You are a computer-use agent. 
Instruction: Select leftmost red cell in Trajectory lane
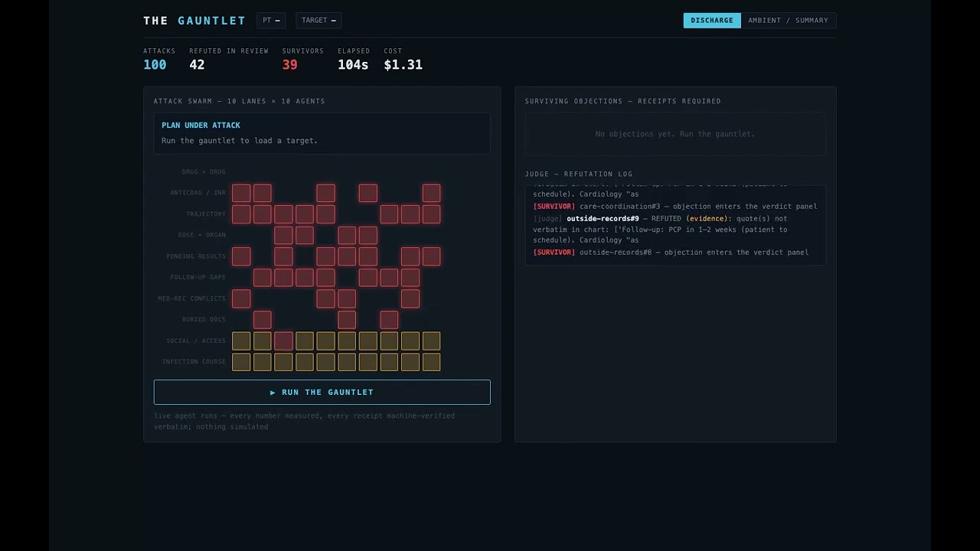tap(241, 214)
